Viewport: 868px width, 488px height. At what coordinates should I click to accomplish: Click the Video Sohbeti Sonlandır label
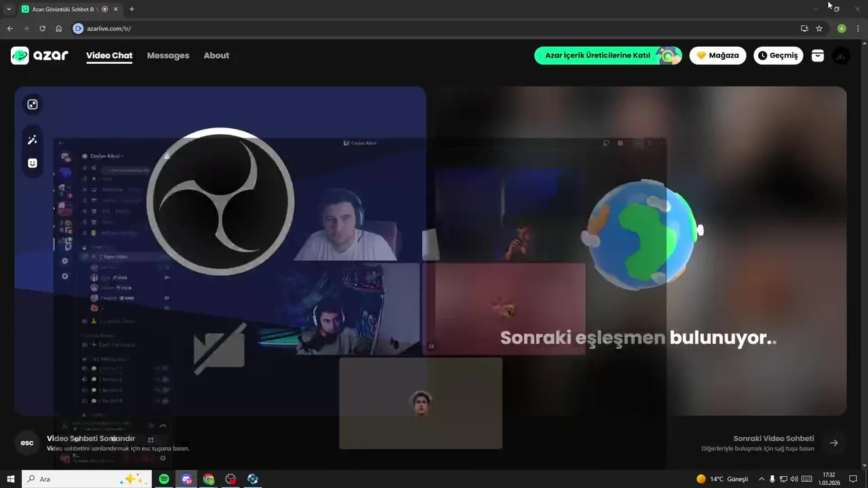click(91, 439)
